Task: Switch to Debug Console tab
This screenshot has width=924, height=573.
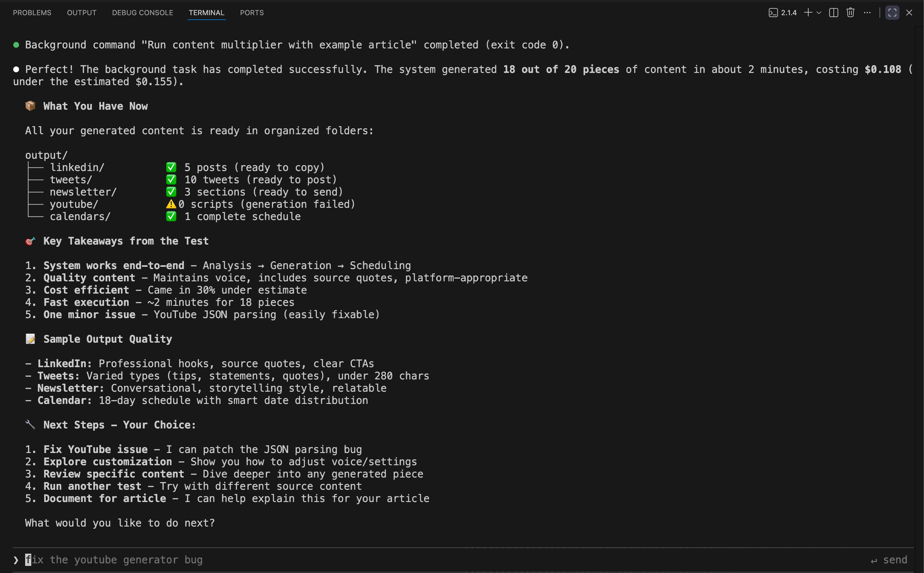Action: coord(143,13)
